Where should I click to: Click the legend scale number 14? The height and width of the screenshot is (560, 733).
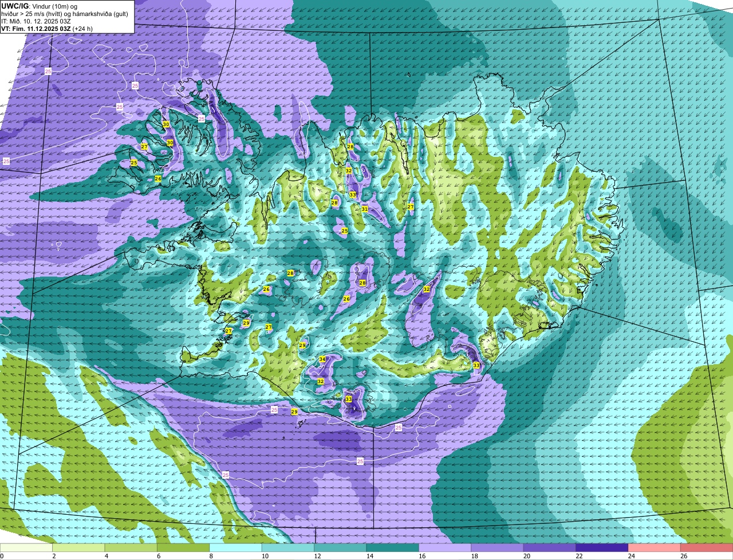tap(369, 556)
